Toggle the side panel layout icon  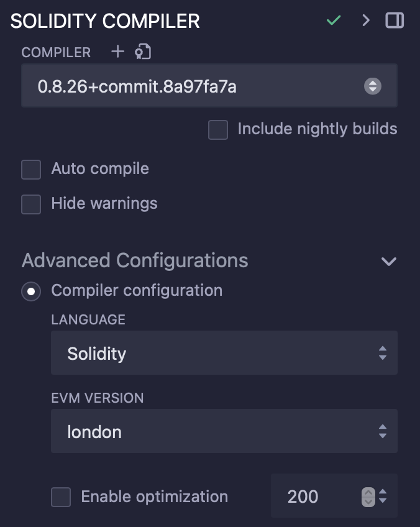(x=395, y=21)
